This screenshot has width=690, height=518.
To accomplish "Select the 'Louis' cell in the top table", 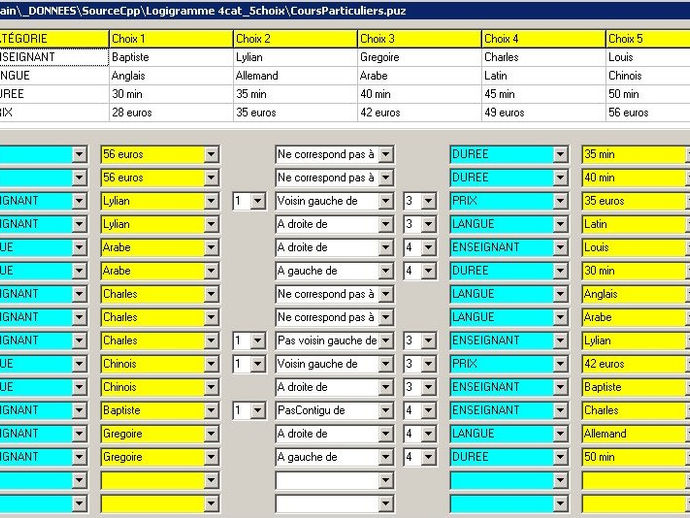I will (x=648, y=57).
